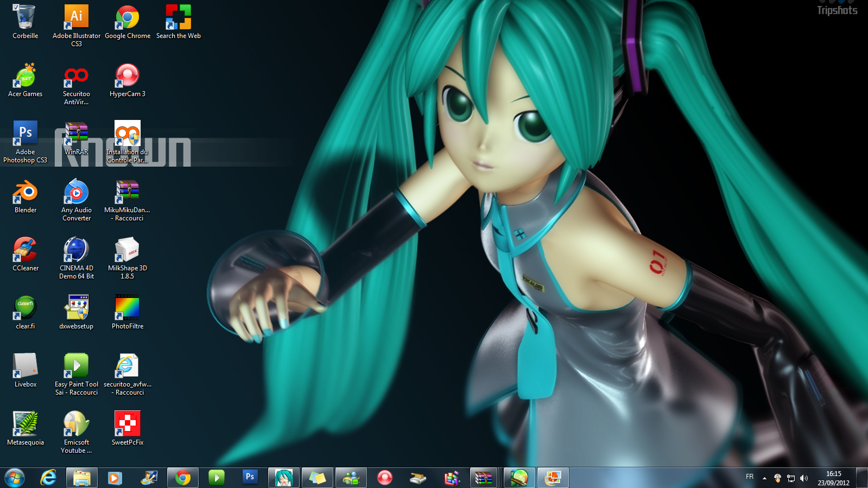Open the Sticky Notes taskbar button
This screenshot has width=868, height=488.
[318, 478]
